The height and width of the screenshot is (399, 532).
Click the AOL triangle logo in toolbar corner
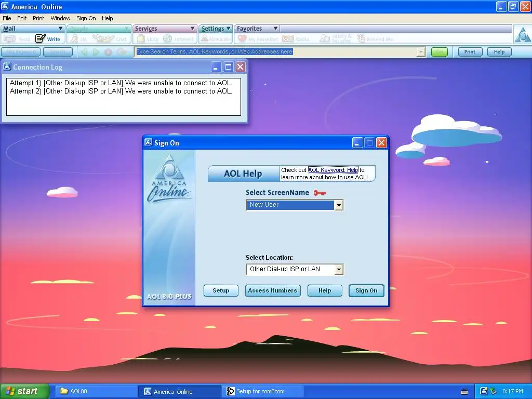click(522, 34)
